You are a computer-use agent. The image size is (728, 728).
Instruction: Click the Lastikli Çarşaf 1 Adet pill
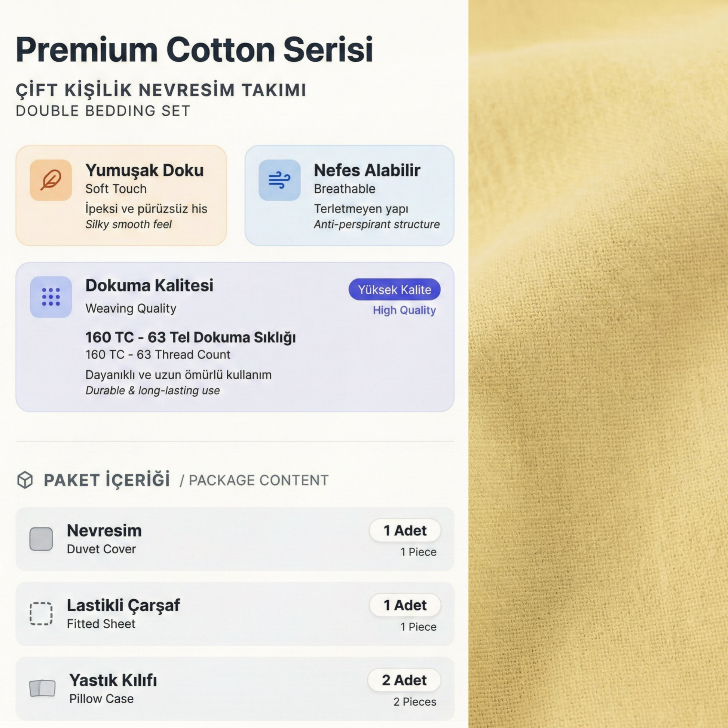pos(405,605)
